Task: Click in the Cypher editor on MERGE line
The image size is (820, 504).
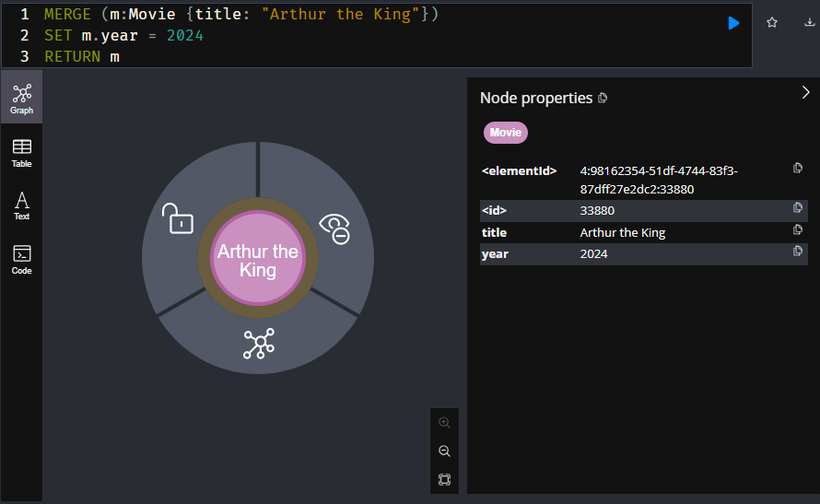Action: tap(241, 14)
